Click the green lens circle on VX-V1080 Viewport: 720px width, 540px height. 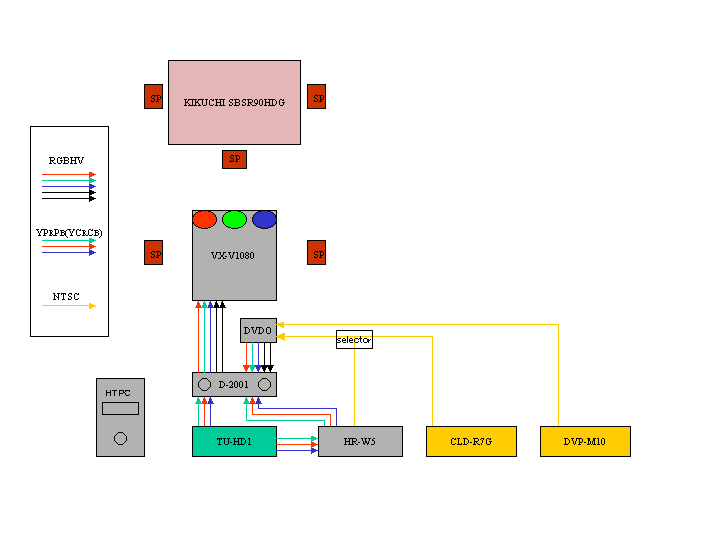pyautogui.click(x=234, y=219)
